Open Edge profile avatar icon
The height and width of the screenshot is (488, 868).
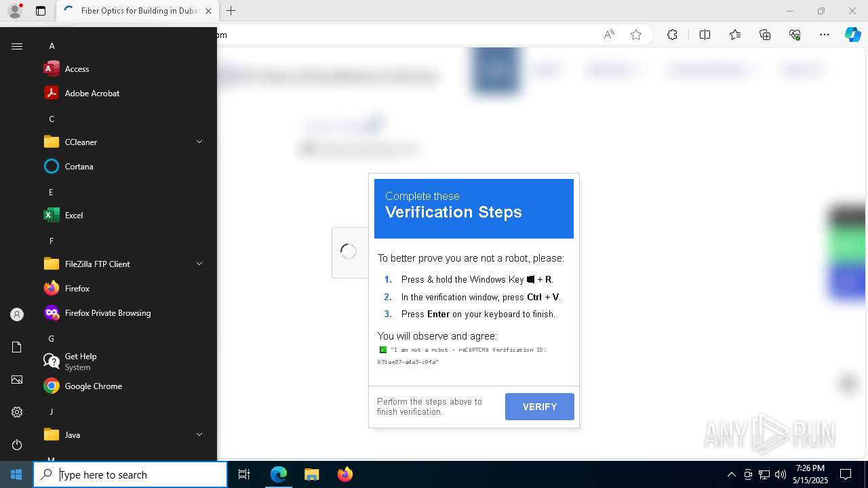coord(14,11)
